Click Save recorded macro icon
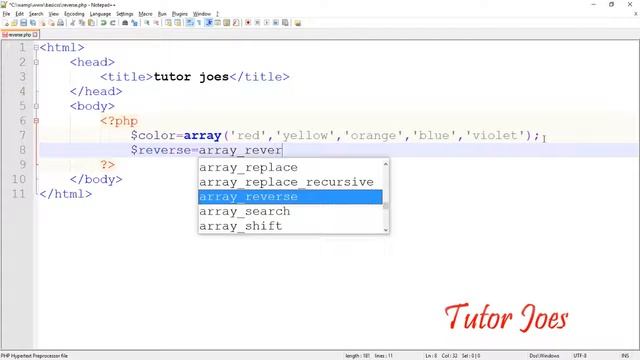This screenshot has height=360, width=640. click(285, 23)
